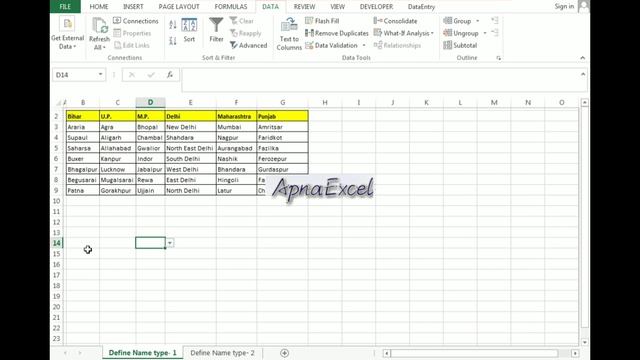Viewport: 640px width, 360px height.
Task: Run Flash Fill
Action: tap(322, 21)
